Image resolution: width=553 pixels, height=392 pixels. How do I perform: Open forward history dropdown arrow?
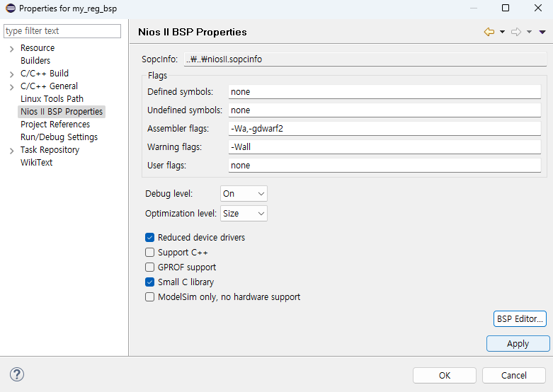click(x=529, y=32)
